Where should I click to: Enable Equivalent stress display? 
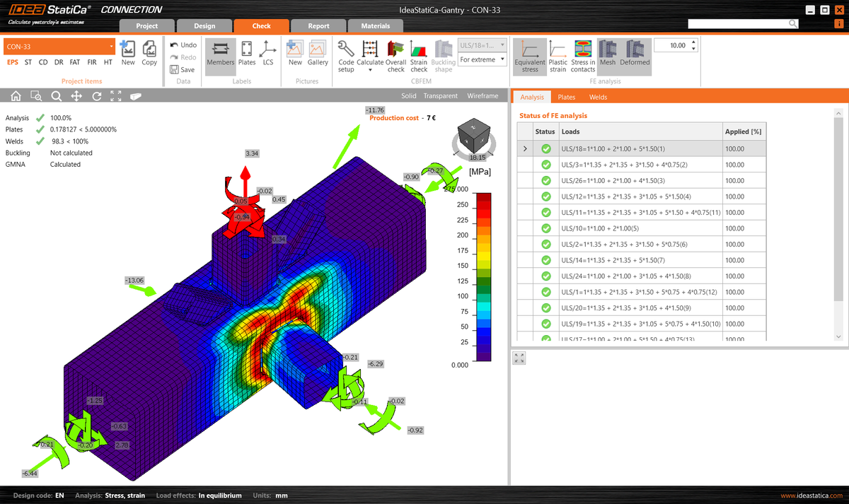click(x=529, y=55)
